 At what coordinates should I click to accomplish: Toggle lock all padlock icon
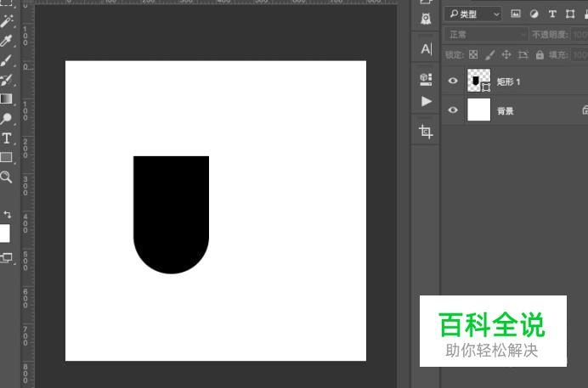pyautogui.click(x=540, y=55)
